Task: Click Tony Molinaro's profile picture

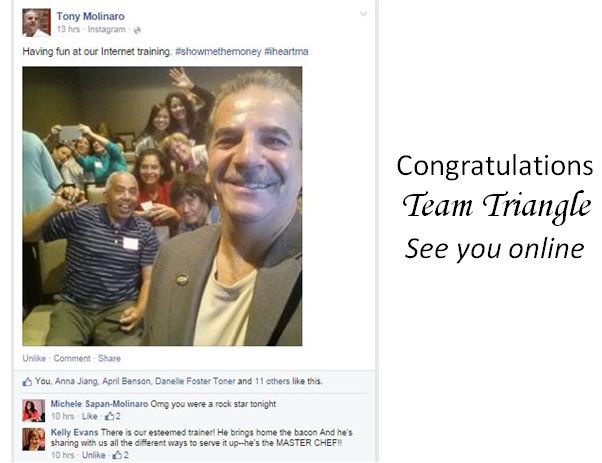Action: pyautogui.click(x=36, y=23)
